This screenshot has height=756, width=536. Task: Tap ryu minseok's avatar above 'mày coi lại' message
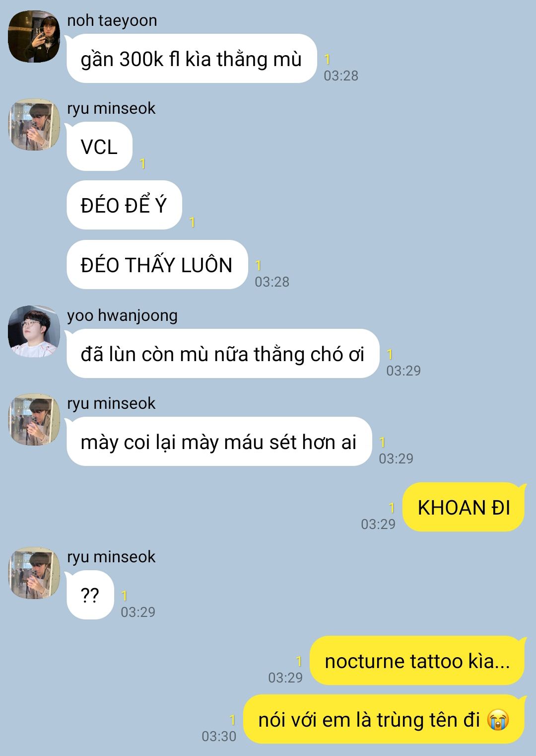click(x=34, y=420)
